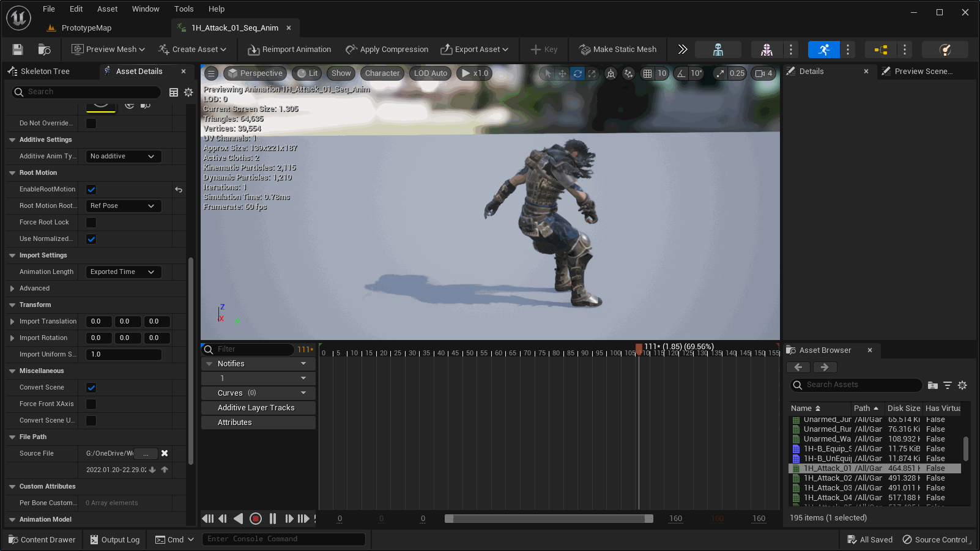
Task: Open Skeletal Mesh editor mode icon
Action: click(767, 50)
